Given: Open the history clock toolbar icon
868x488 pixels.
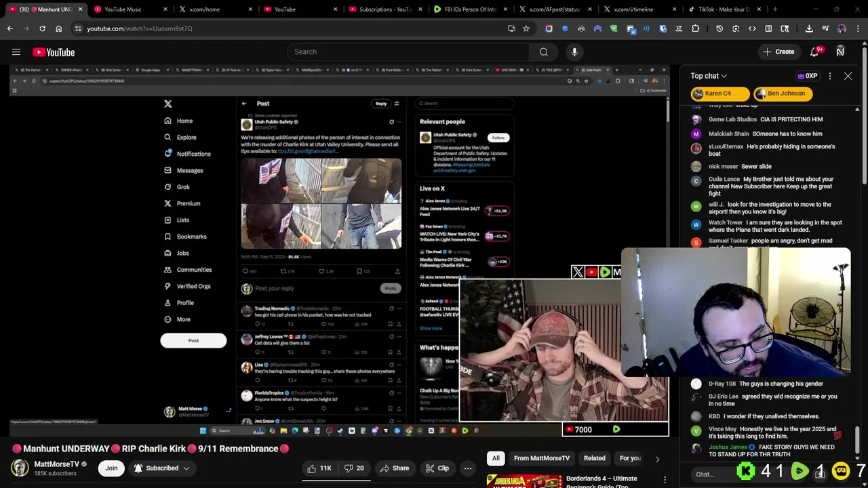Looking at the screenshot, I should click(719, 28).
